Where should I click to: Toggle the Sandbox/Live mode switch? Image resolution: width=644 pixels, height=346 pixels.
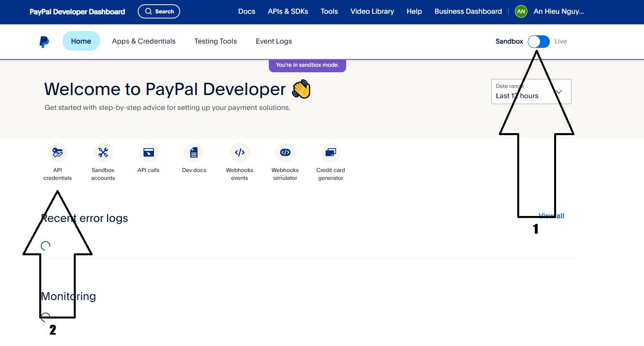(538, 42)
